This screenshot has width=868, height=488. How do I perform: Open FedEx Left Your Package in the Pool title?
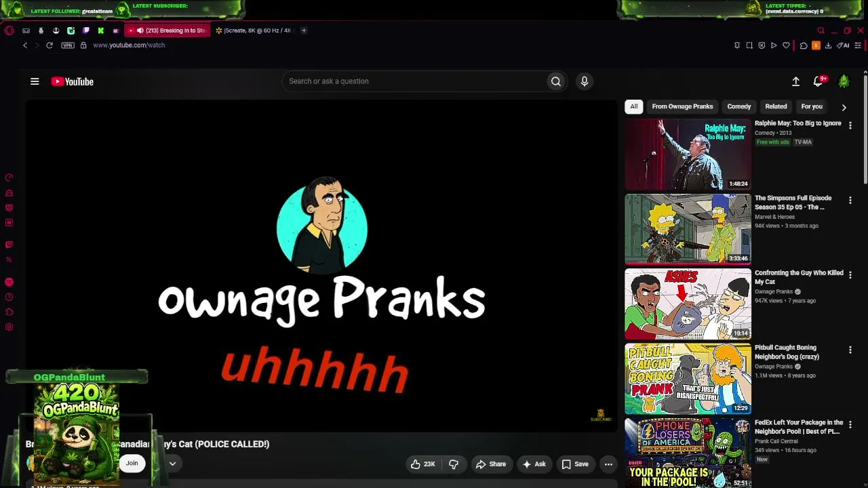point(799,426)
